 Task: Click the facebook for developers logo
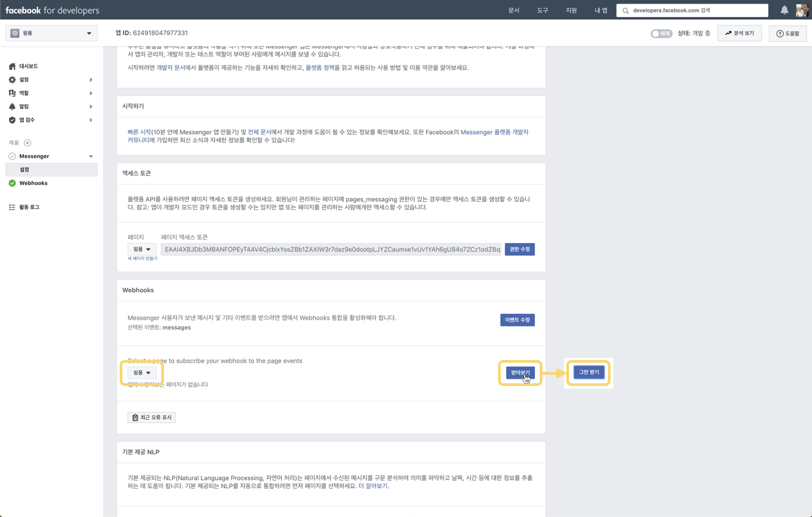pyautogui.click(x=52, y=10)
